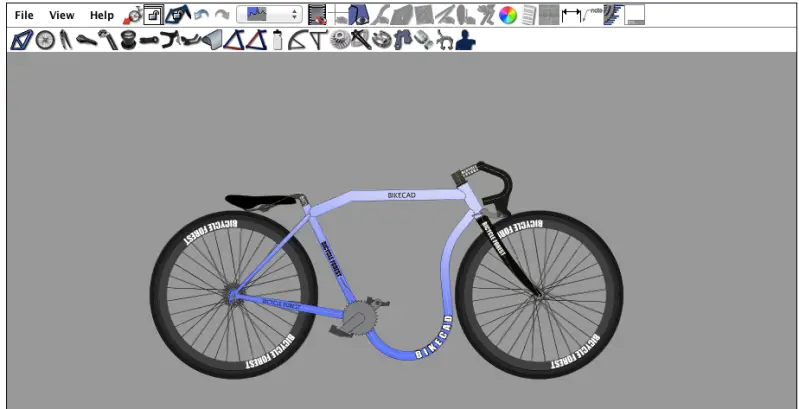The height and width of the screenshot is (409, 799).
Task: Open the headset settings icon
Action: pos(128,40)
